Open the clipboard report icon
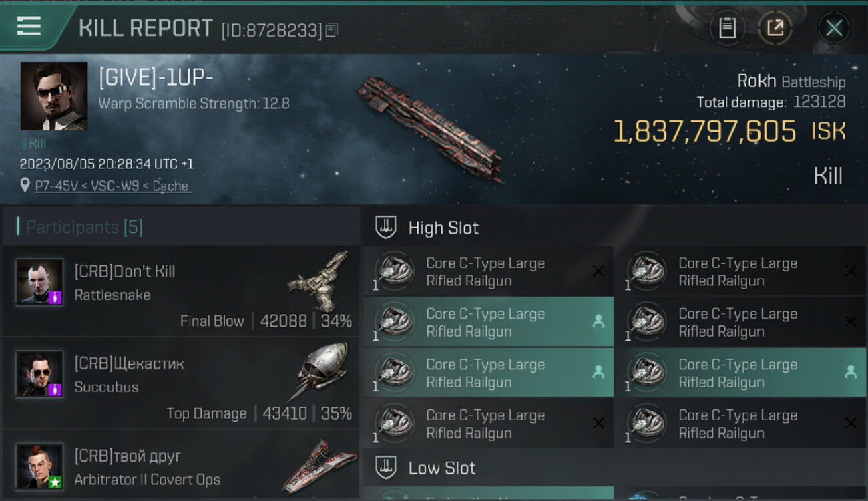The image size is (868, 501). [727, 28]
